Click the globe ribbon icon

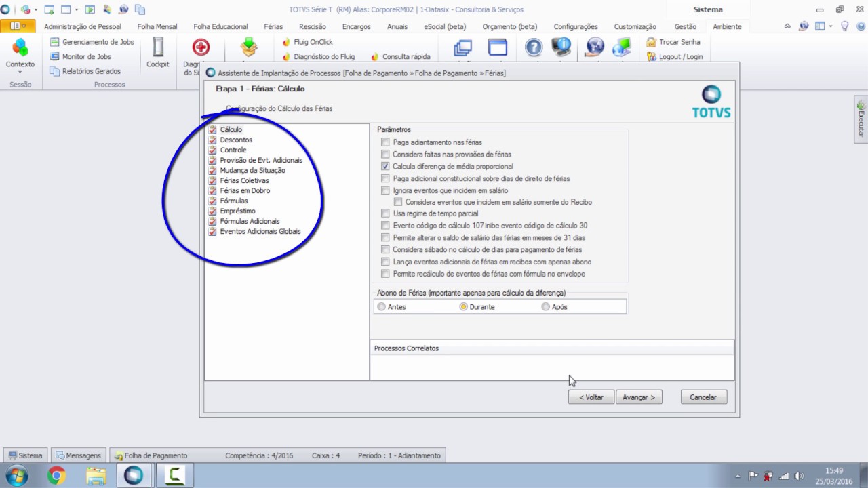tap(595, 47)
